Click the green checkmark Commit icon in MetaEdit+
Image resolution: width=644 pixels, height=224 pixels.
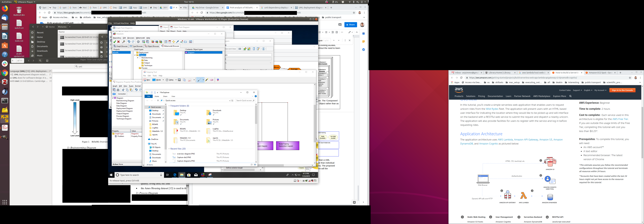pyautogui.click(x=115, y=42)
